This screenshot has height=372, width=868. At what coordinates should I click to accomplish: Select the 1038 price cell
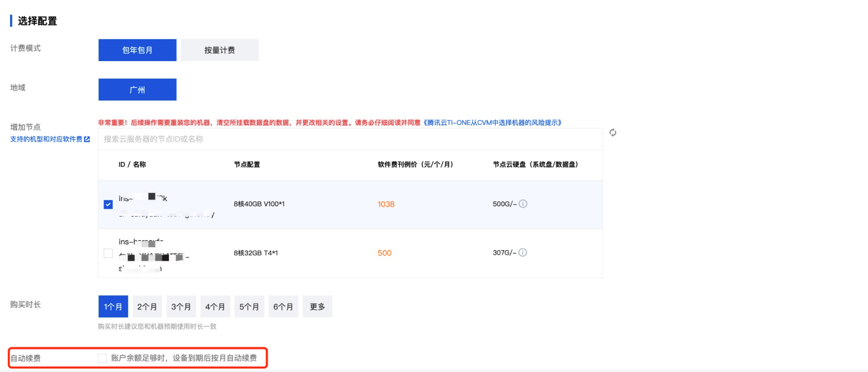point(386,204)
